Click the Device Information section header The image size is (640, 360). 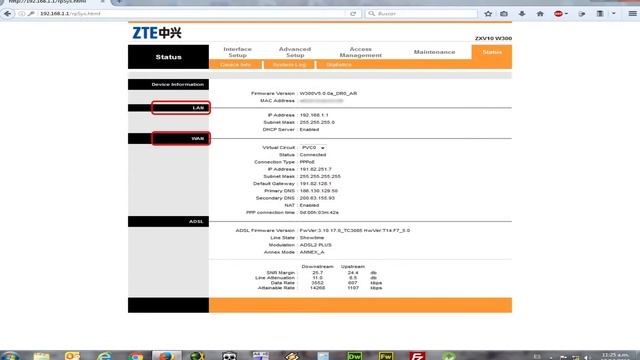168,84
